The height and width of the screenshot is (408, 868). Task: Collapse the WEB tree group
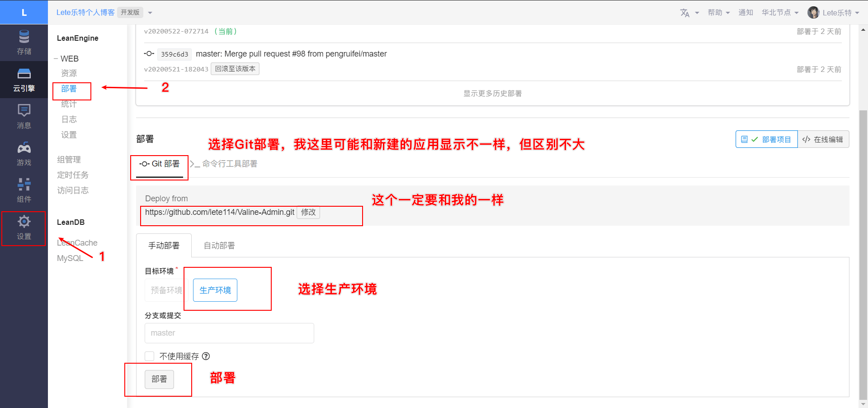[56, 59]
